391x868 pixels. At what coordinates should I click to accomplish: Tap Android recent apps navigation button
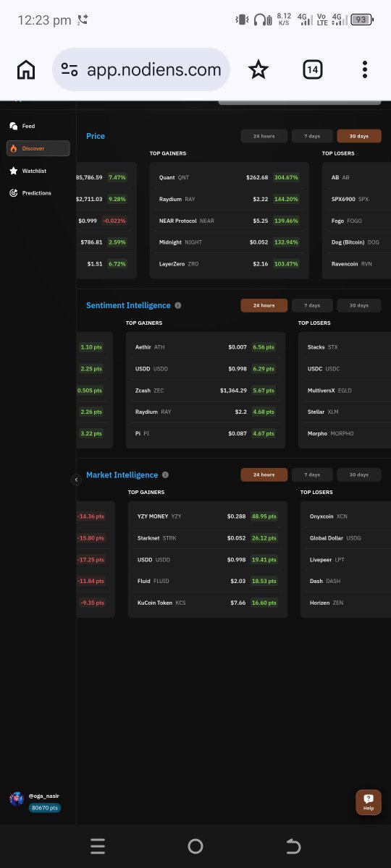(x=98, y=846)
